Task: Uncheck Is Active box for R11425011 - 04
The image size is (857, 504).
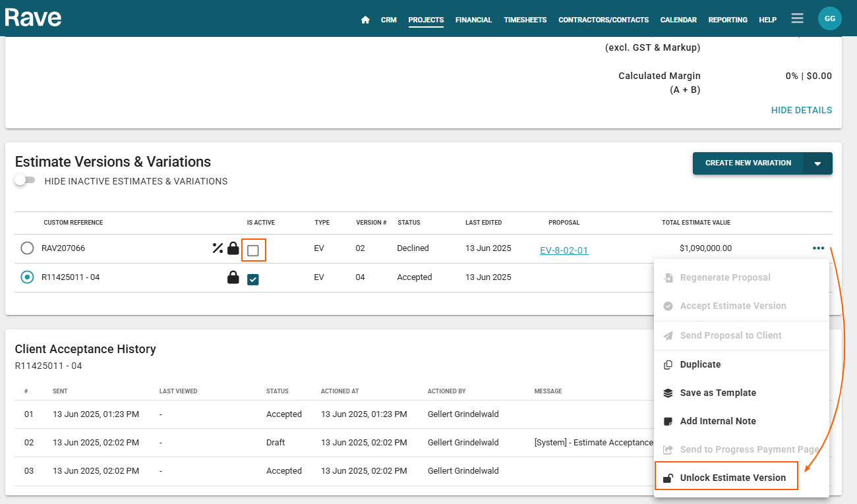Action: pos(253,279)
